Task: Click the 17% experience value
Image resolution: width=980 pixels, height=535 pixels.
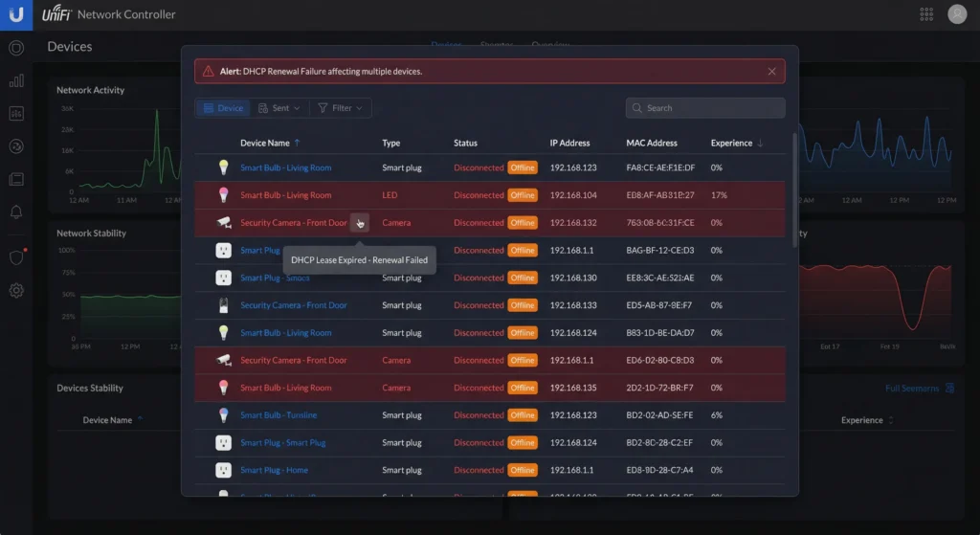Action: (719, 195)
